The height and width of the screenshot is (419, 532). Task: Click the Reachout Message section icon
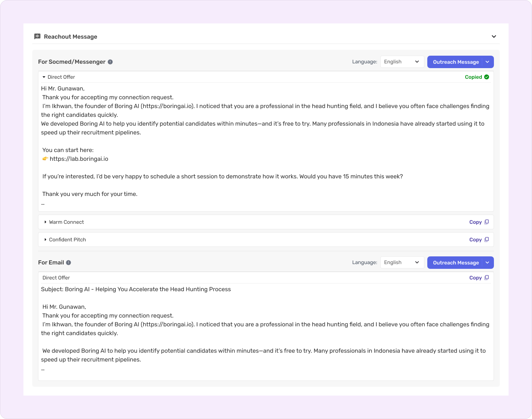(37, 36)
